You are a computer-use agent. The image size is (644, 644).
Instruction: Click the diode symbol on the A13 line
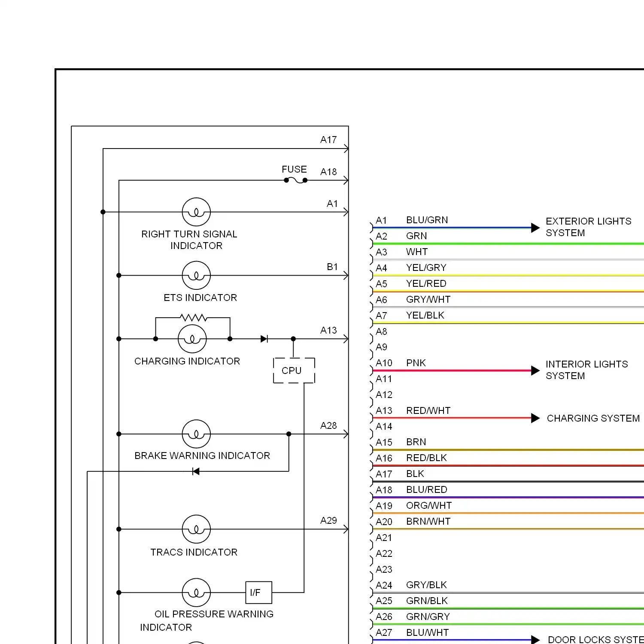[264, 339]
